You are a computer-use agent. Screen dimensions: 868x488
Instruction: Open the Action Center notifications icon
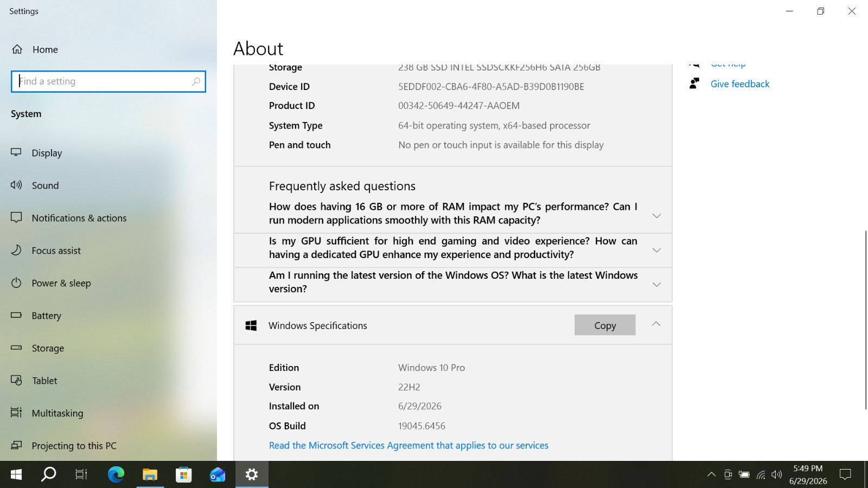[845, 474]
